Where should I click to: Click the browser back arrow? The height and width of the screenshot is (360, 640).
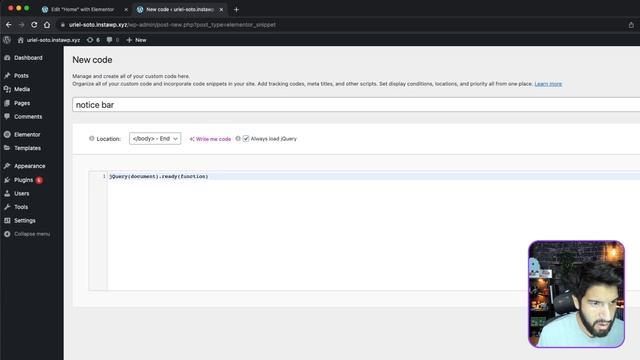point(9,25)
